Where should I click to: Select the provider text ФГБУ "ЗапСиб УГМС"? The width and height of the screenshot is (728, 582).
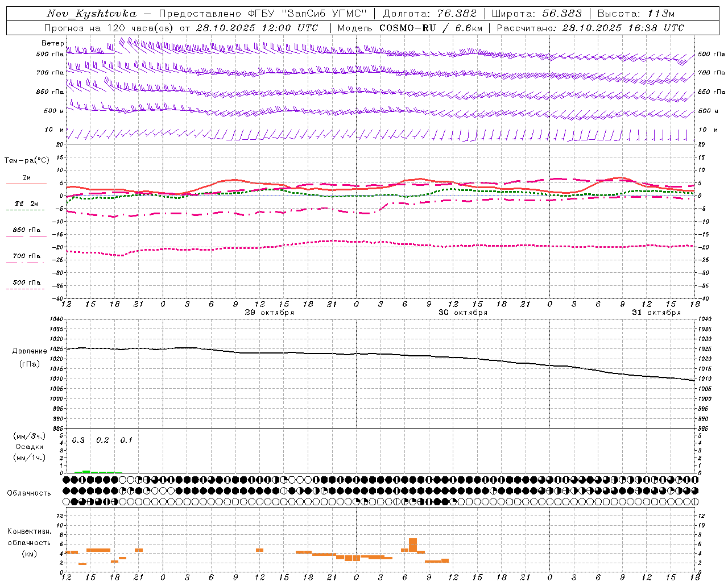[x=308, y=14]
